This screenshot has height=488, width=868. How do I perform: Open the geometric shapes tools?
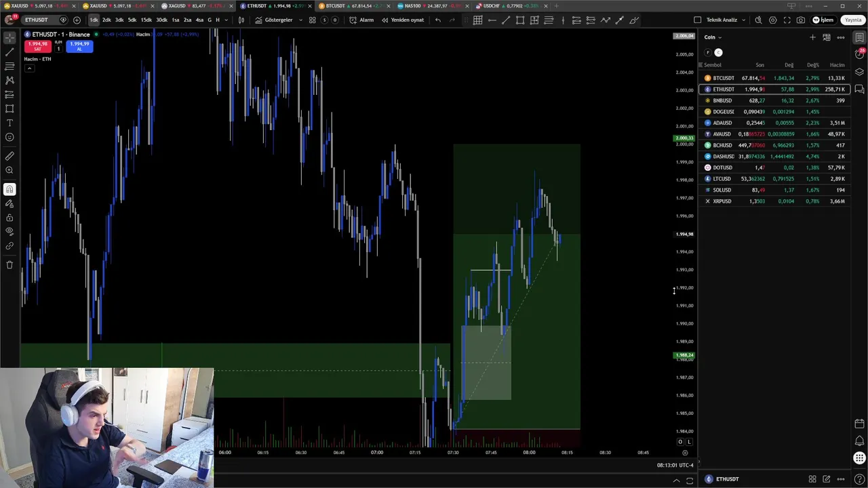[x=9, y=108]
